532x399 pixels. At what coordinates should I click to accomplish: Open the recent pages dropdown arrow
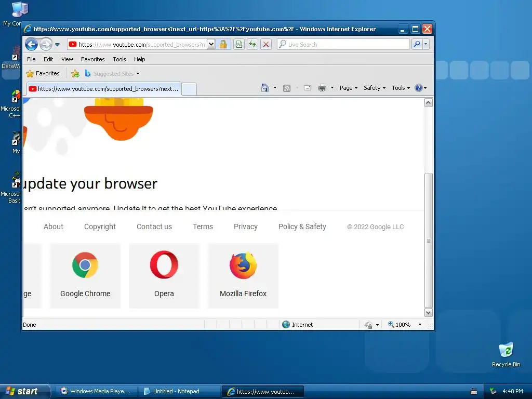click(x=57, y=45)
